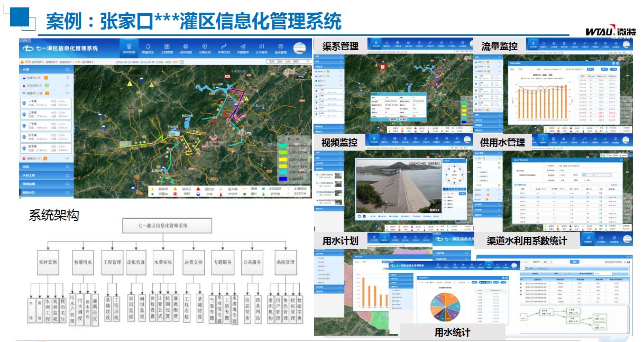Open 虚拟仿真 module icon
This screenshot has width=644, height=342.
[x=186, y=47]
